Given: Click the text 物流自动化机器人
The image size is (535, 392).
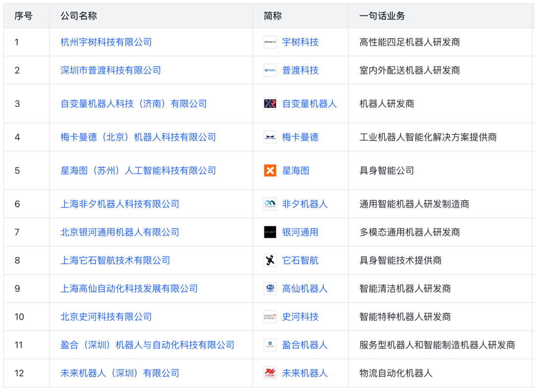Looking at the screenshot, I should (x=396, y=373).
